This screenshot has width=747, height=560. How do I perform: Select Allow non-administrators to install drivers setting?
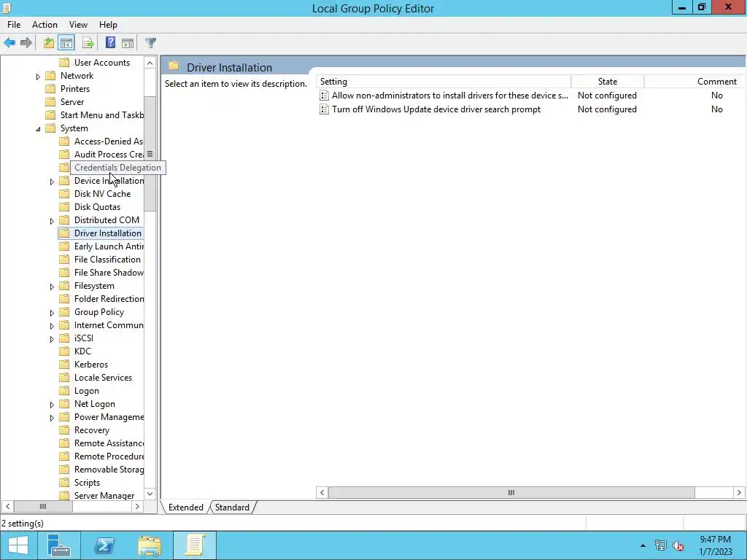tap(449, 96)
